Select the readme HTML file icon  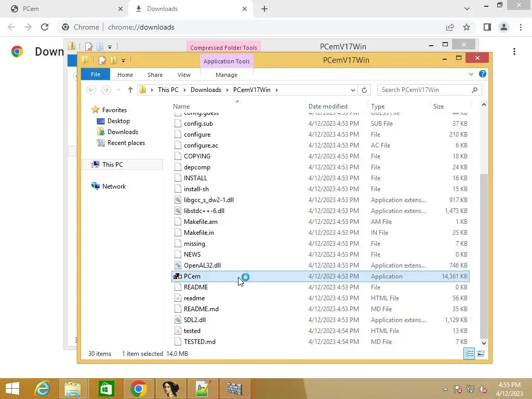click(178, 298)
